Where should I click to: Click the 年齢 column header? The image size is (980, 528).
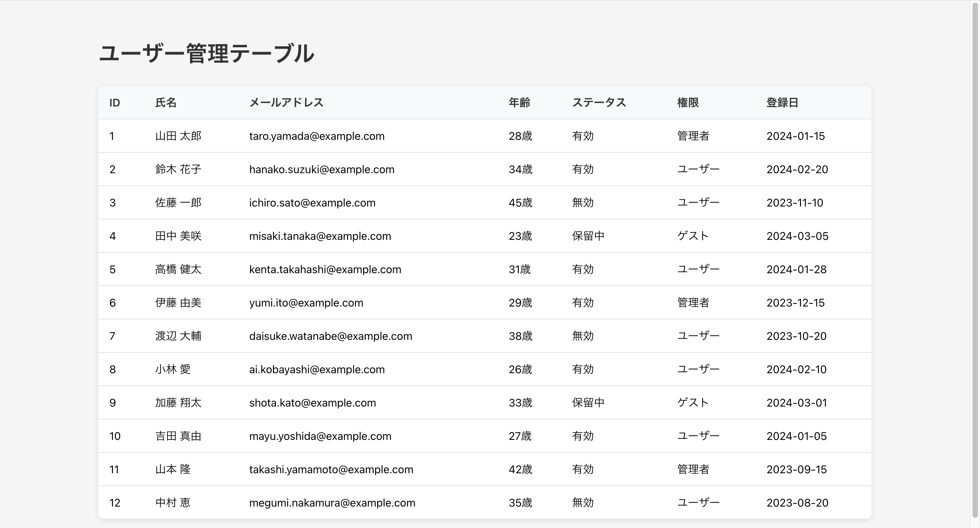[519, 103]
